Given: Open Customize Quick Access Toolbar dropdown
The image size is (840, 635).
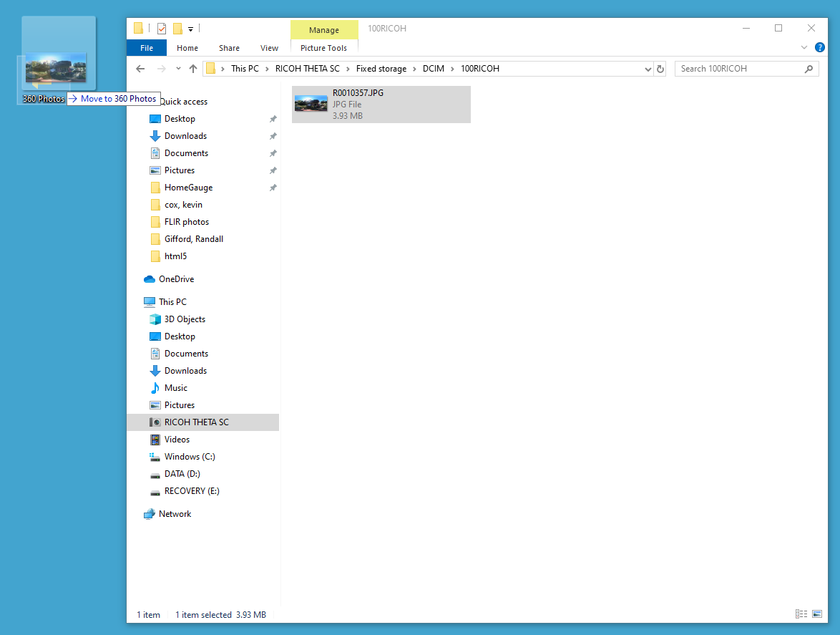Looking at the screenshot, I should (x=191, y=29).
